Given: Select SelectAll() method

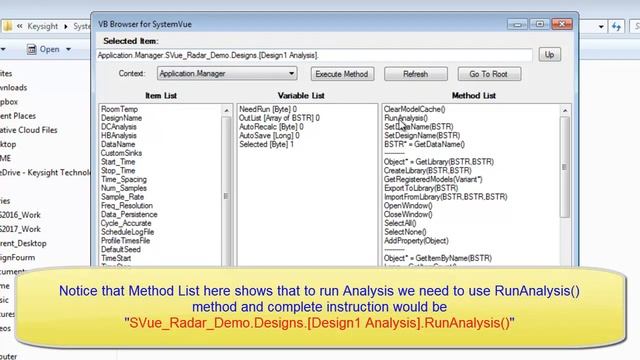Looking at the screenshot, I should click(x=400, y=223).
